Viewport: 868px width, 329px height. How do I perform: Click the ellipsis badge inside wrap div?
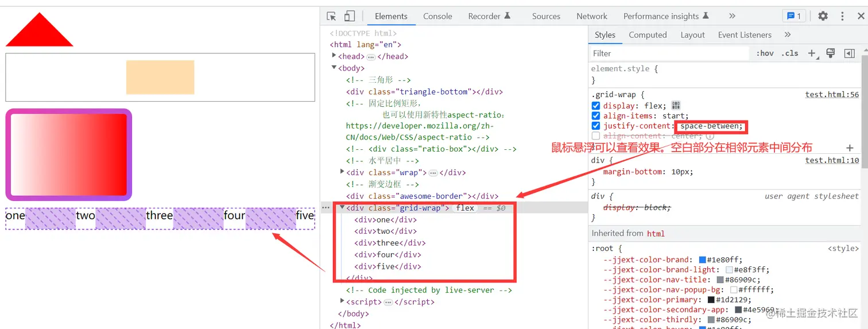[433, 173]
